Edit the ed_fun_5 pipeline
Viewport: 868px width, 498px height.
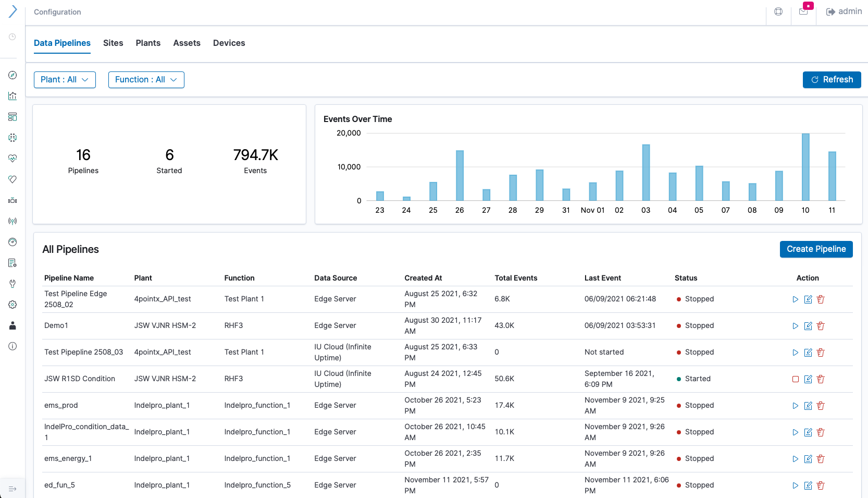tap(808, 485)
